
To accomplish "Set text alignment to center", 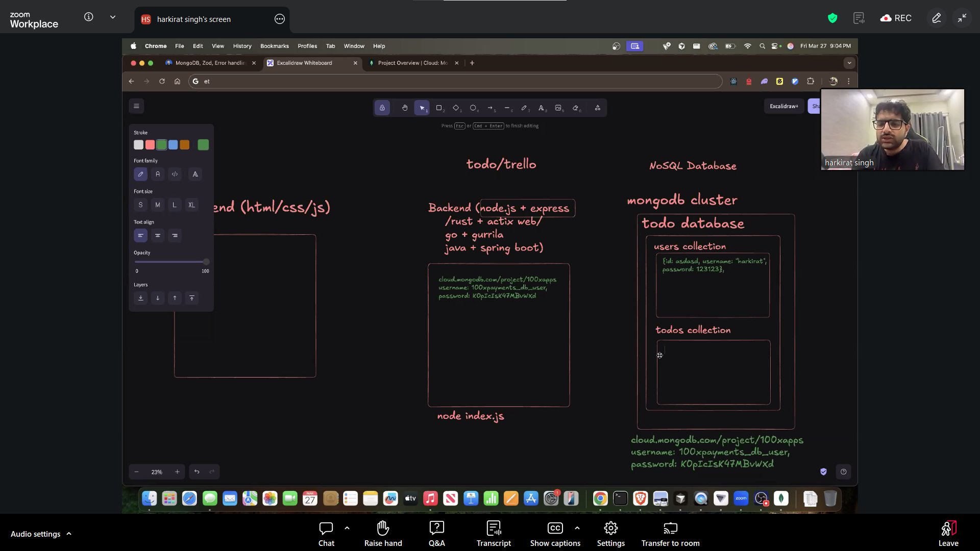I will pyautogui.click(x=158, y=235).
